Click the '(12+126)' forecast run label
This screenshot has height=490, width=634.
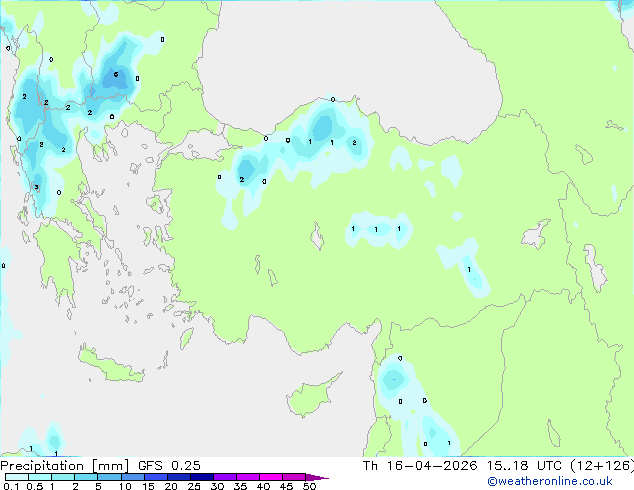(602, 466)
